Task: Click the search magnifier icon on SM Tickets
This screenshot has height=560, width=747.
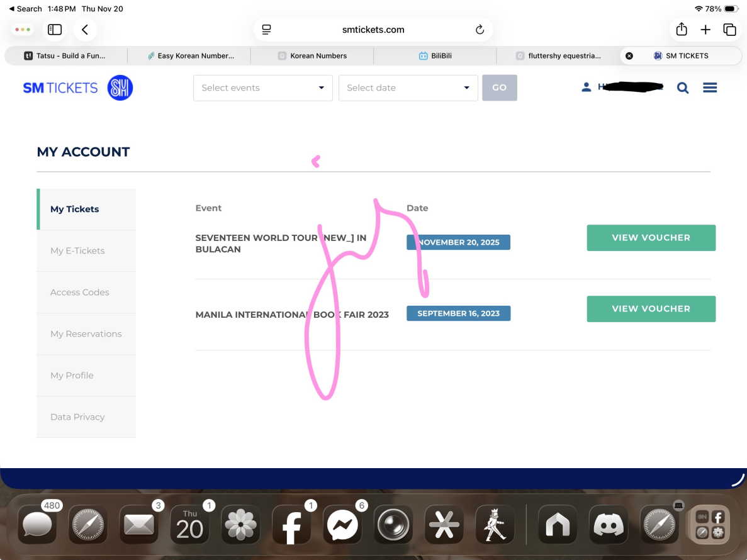Action: tap(683, 88)
